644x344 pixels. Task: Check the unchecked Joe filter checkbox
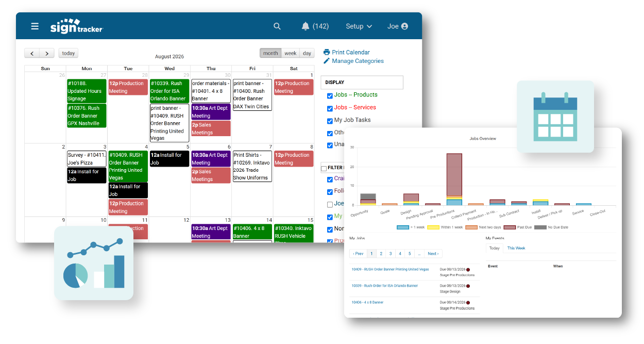pos(330,204)
